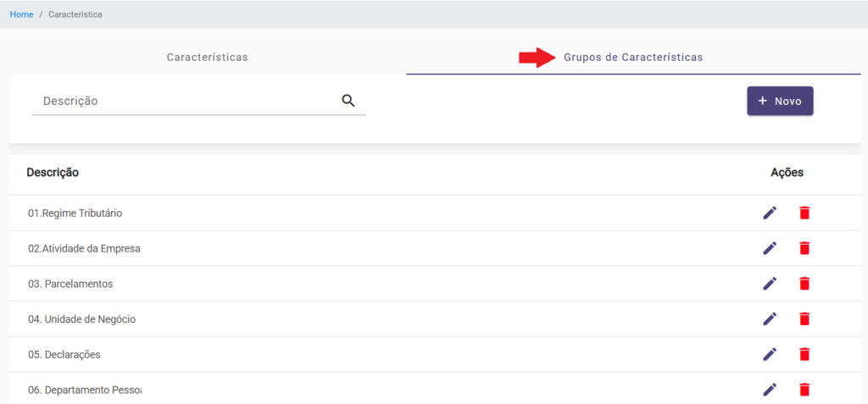The height and width of the screenshot is (404, 868).
Task: Go to Home via breadcrumb link
Action: click(21, 14)
